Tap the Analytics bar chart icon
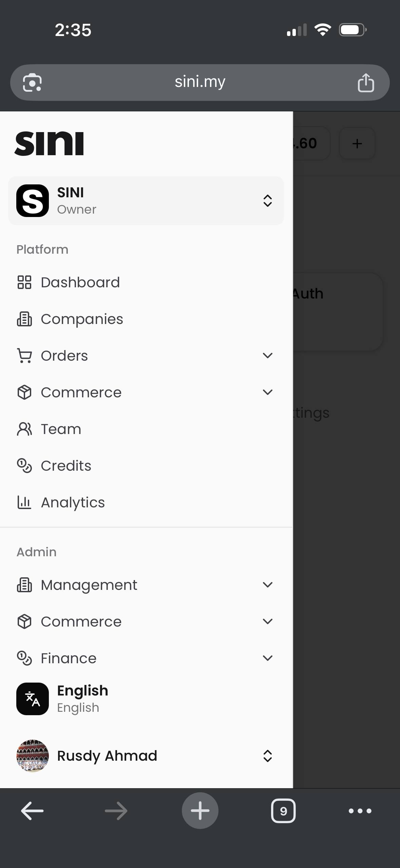 24,502
